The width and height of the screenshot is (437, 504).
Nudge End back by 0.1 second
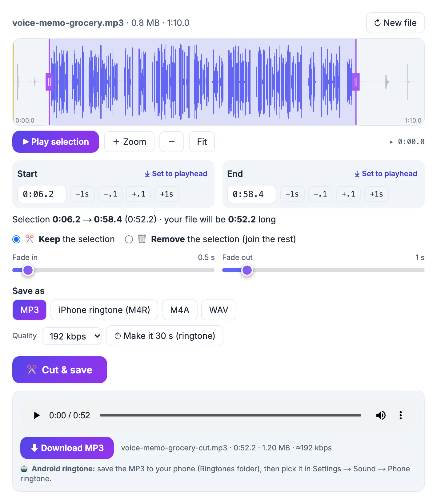[x=320, y=194]
